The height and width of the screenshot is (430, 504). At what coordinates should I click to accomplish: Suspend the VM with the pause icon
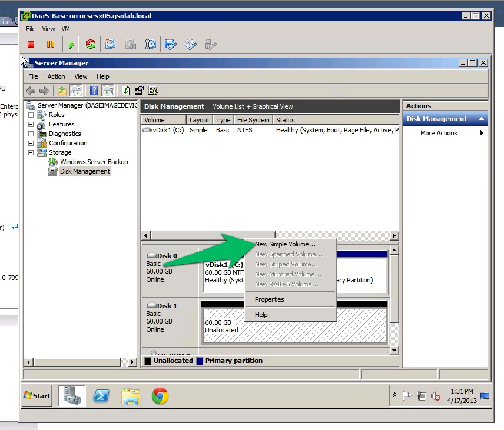click(51, 44)
